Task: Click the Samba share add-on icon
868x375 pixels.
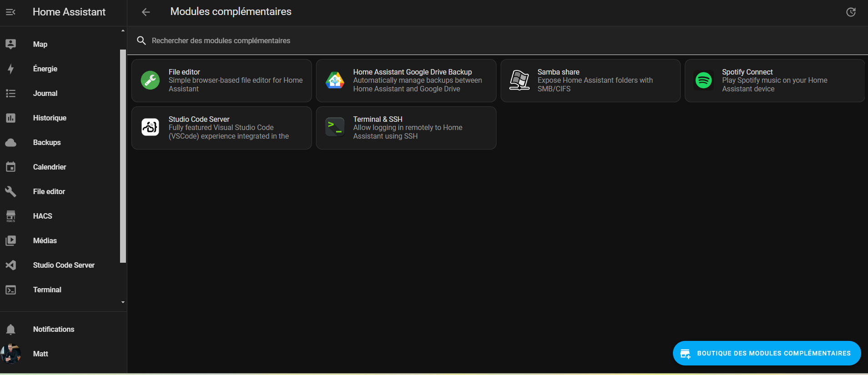Action: (519, 80)
